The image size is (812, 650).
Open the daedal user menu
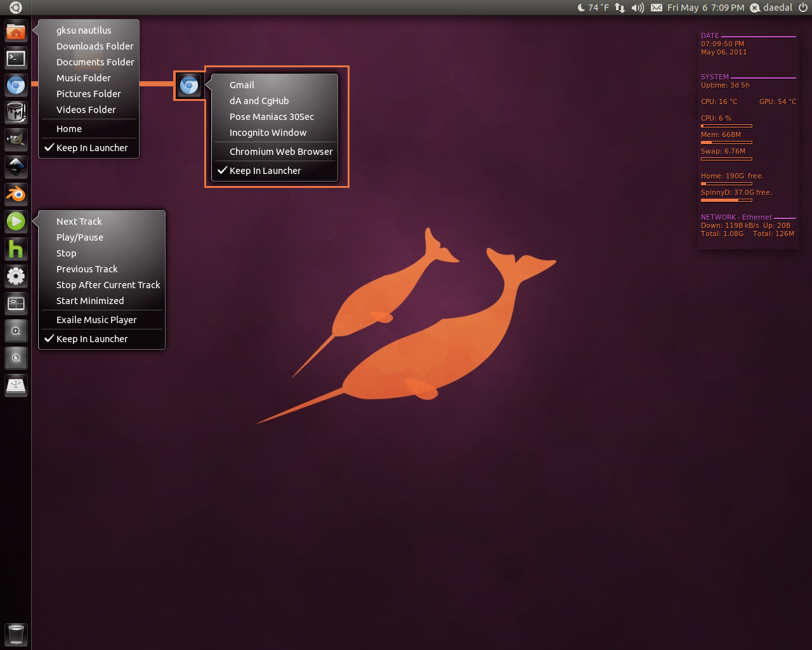(x=771, y=8)
